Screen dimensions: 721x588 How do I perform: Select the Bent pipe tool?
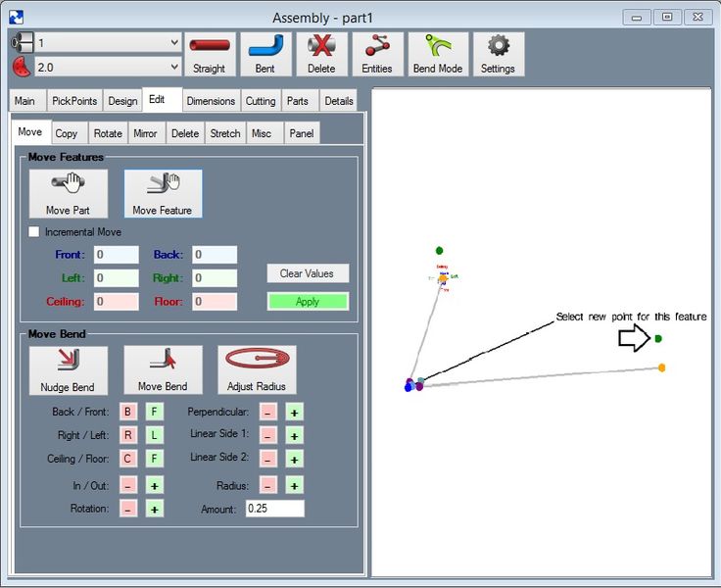click(x=264, y=54)
